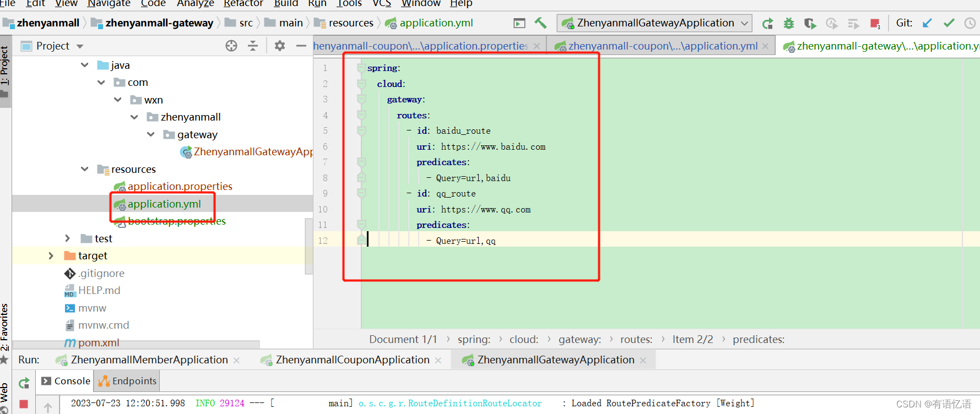Screen dimensions: 980x414
Task: Show the Endpoints tab
Action: (x=128, y=381)
